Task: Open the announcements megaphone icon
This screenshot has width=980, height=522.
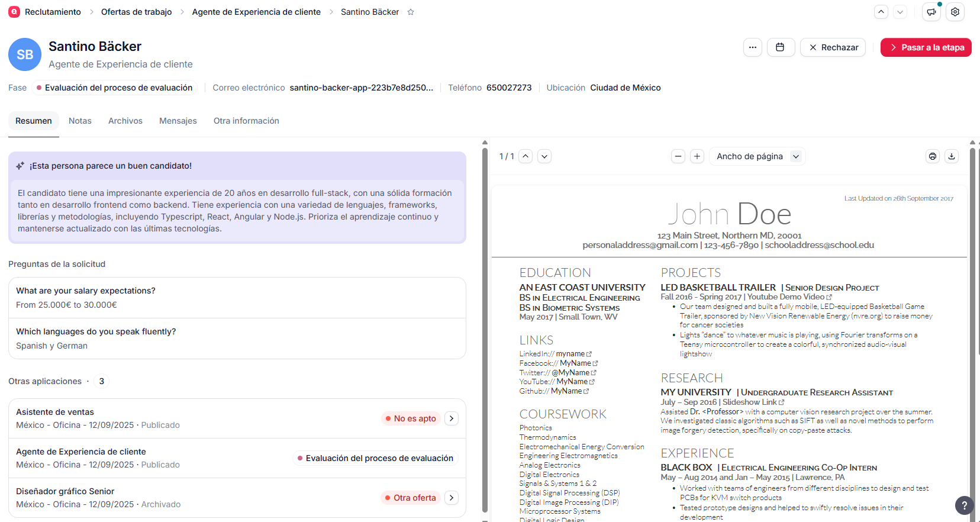Action: (x=931, y=12)
